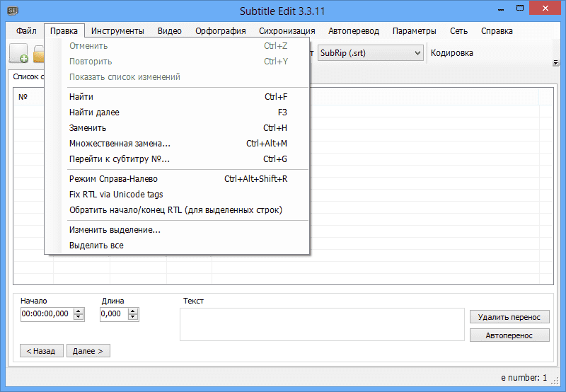Select Перейти к субтитру №... option
Viewport: 566px width, 392px height.
pyautogui.click(x=120, y=159)
